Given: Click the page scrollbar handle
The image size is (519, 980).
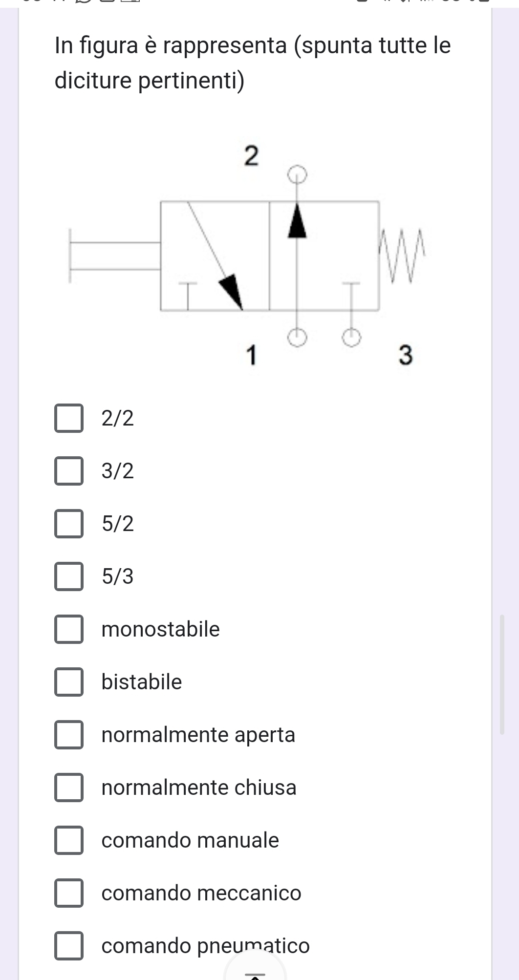Looking at the screenshot, I should pos(502,675).
